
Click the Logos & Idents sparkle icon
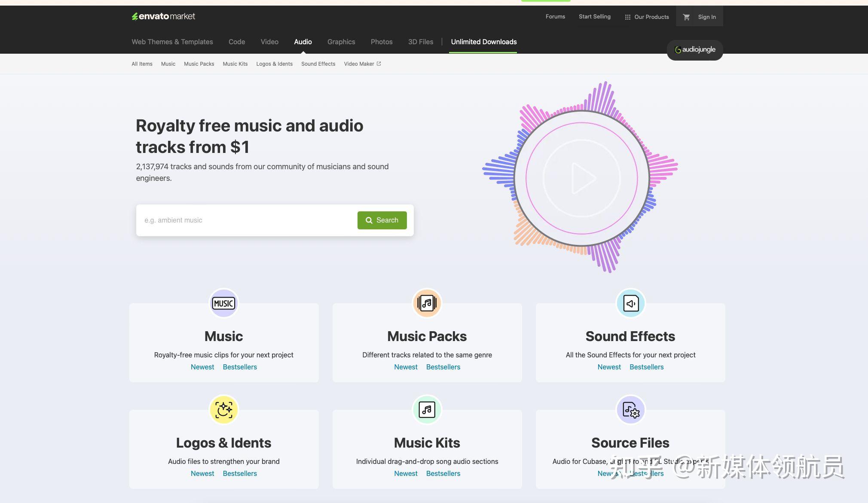click(x=223, y=410)
